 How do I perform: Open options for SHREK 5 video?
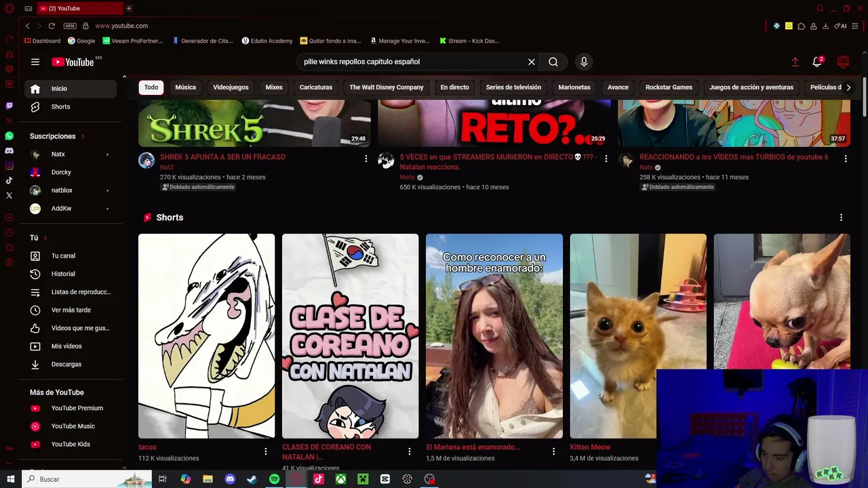pyautogui.click(x=366, y=159)
